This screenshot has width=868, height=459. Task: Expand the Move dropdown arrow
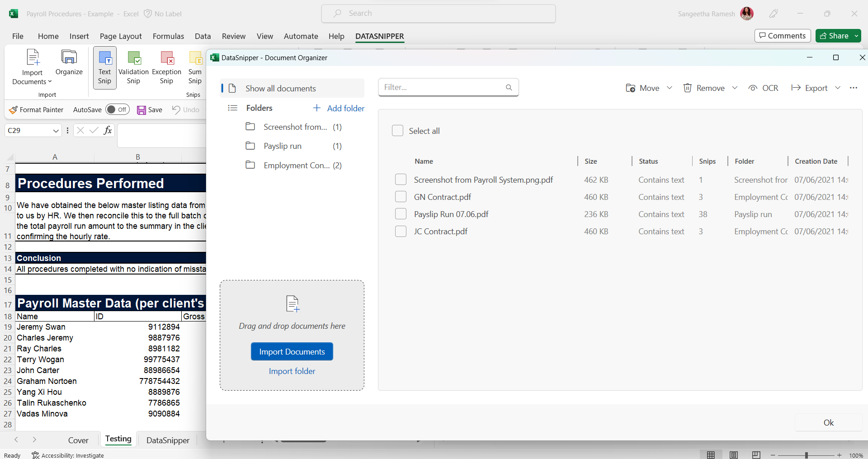670,88
